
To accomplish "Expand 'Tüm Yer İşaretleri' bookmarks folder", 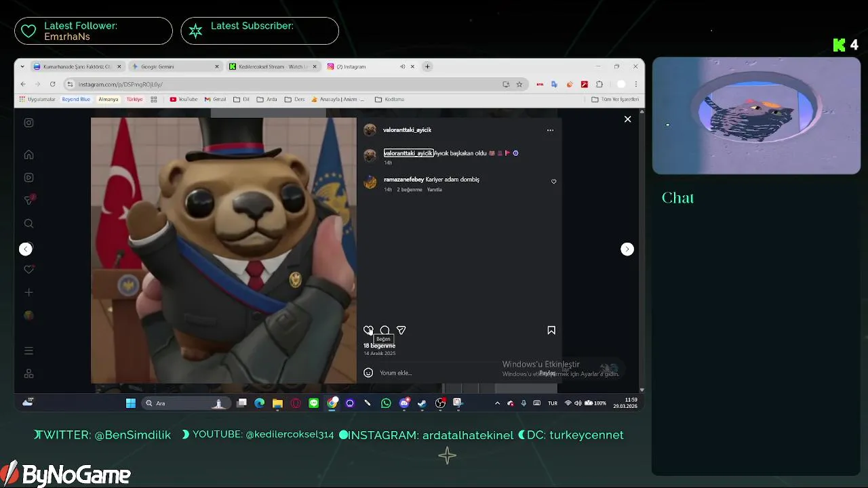I will click(615, 100).
